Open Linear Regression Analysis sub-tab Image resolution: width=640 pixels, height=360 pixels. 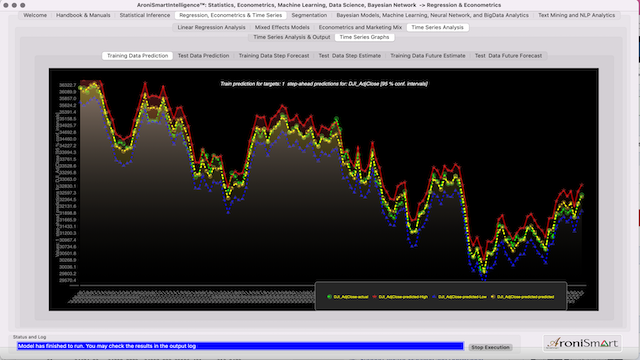[x=211, y=27]
